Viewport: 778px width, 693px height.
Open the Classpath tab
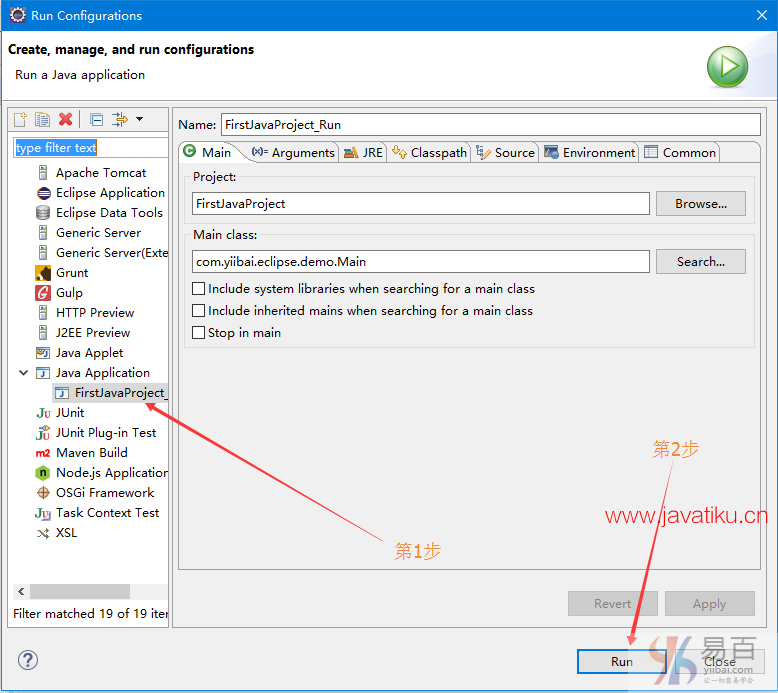[430, 153]
